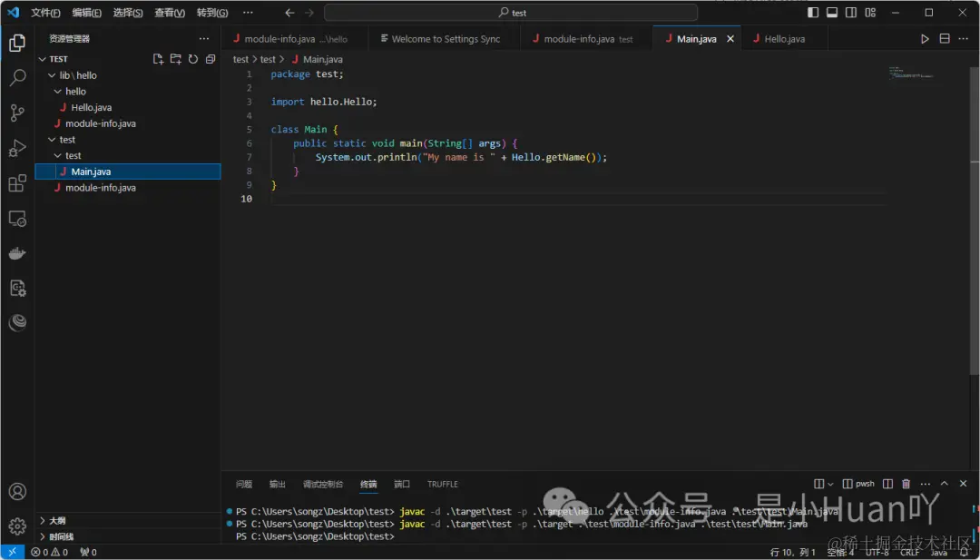This screenshot has width=980, height=560.
Task: Maximize the panel with the up chevron
Action: [945, 484]
